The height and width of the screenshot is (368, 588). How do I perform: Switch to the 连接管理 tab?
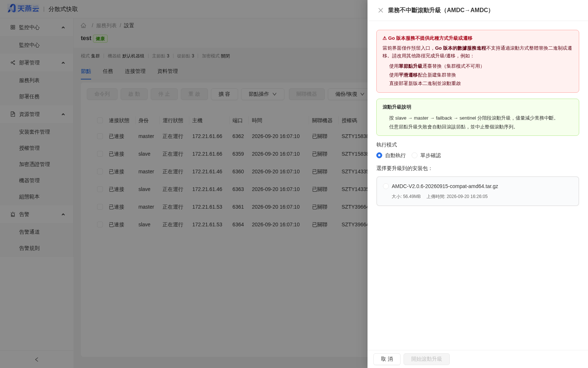click(135, 71)
